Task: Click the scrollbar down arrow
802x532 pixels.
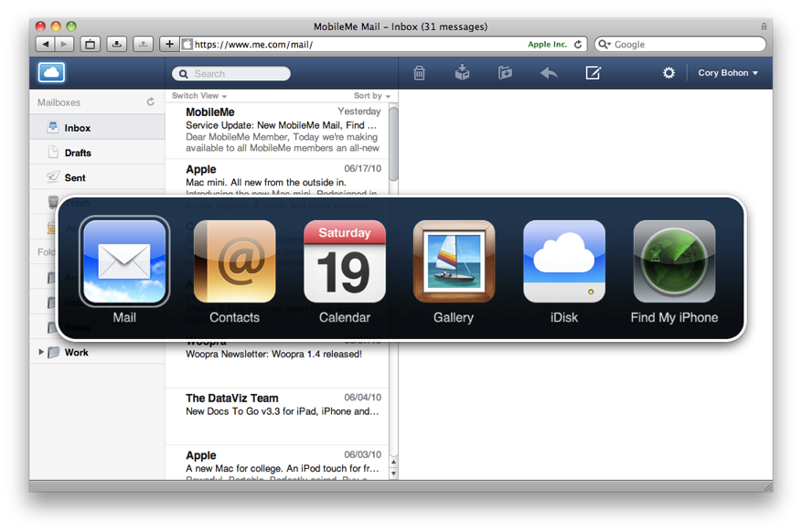Action: [393, 473]
